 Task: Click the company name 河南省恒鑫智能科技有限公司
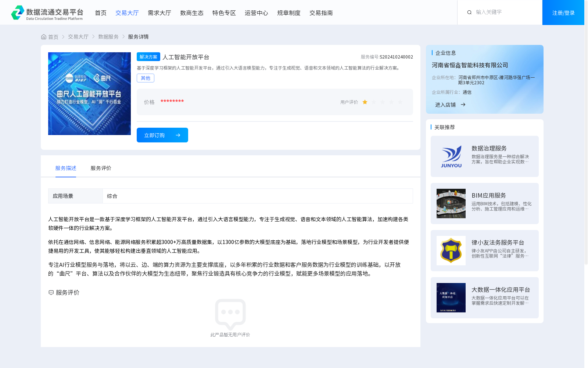coord(470,65)
